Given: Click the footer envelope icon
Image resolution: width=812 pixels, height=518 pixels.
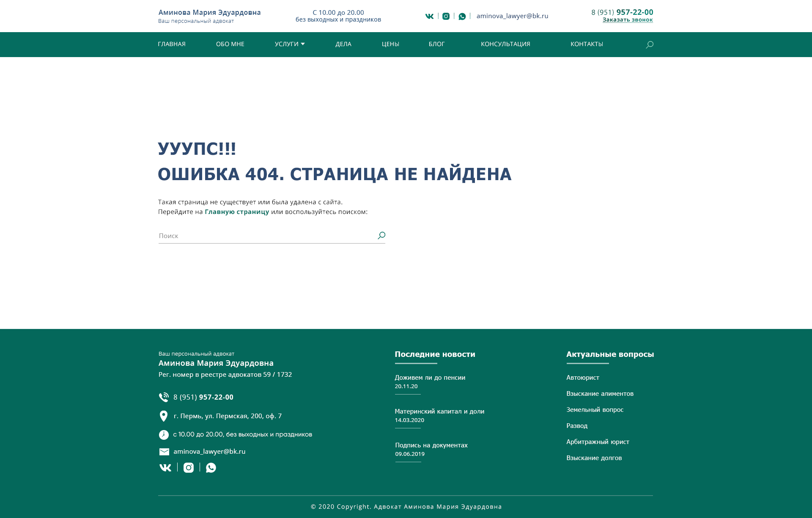Looking at the screenshot, I should pos(164,452).
